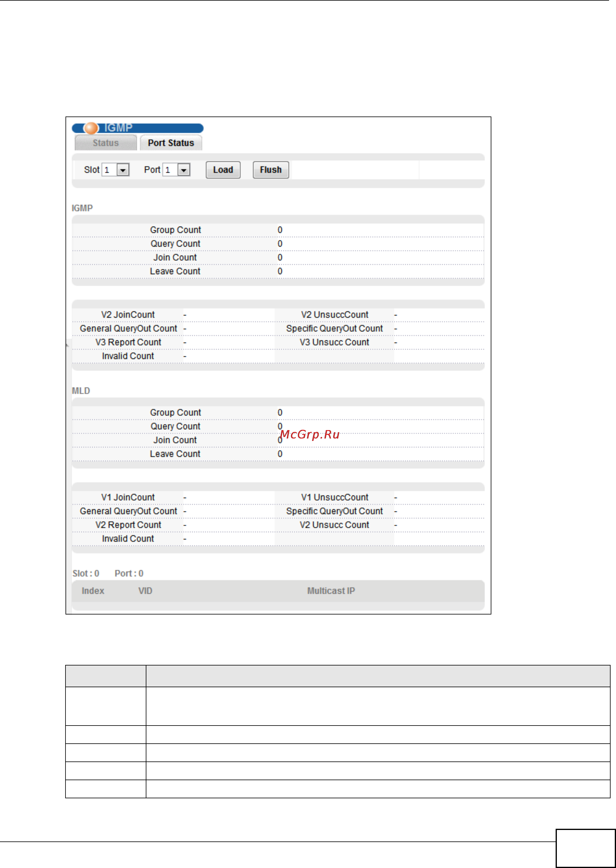Viewport: 616px width, 868px height.
Task: Click the Index column header
Action: pos(93,591)
